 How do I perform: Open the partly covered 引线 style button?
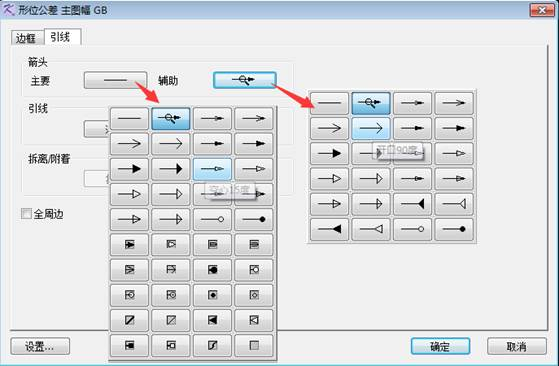pyautogui.click(x=96, y=129)
